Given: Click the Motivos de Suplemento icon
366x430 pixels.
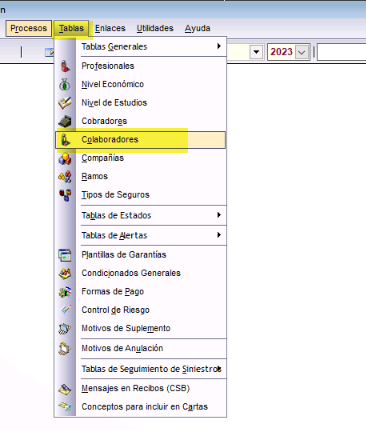Looking at the screenshot, I should pyautogui.click(x=65, y=329).
